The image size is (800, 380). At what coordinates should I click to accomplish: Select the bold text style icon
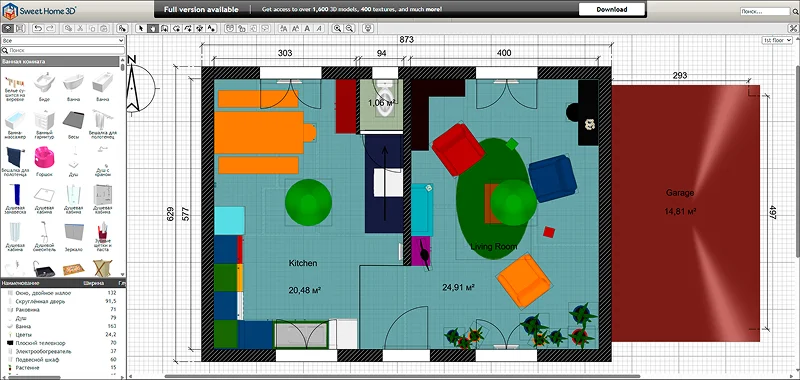click(308, 29)
